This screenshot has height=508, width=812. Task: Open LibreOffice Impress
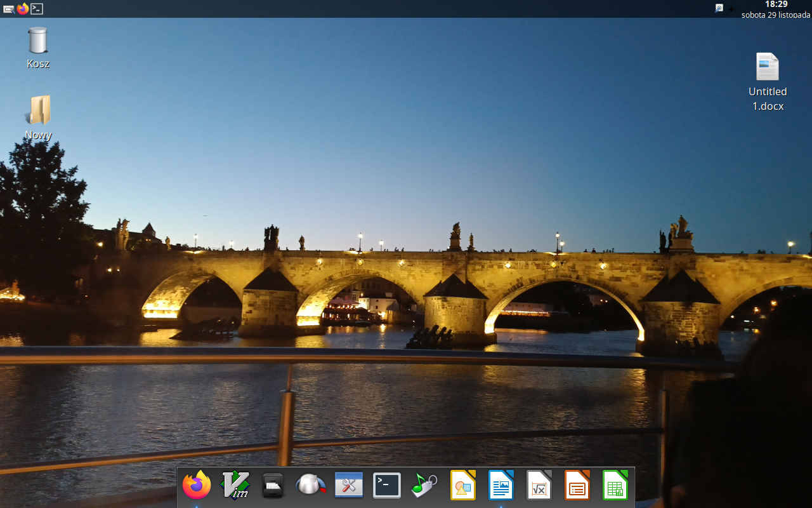[x=577, y=485]
